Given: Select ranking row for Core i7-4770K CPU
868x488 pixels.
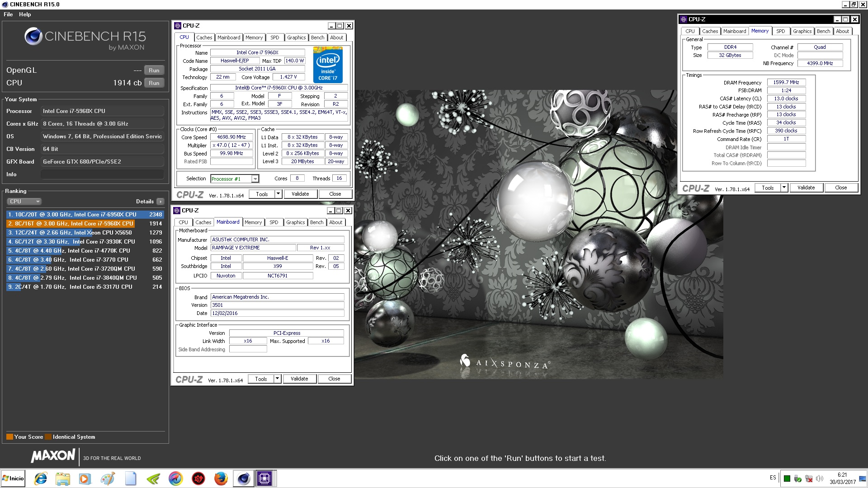Looking at the screenshot, I should click(85, 251).
